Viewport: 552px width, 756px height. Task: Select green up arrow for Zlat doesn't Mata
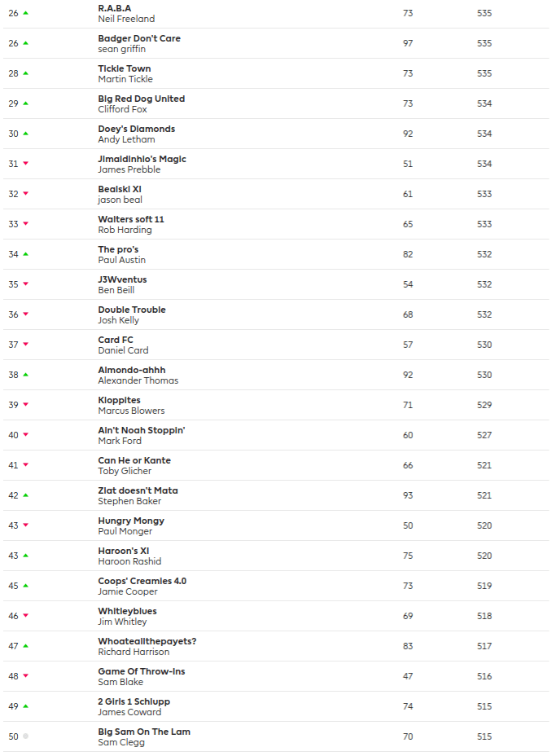(x=26, y=495)
